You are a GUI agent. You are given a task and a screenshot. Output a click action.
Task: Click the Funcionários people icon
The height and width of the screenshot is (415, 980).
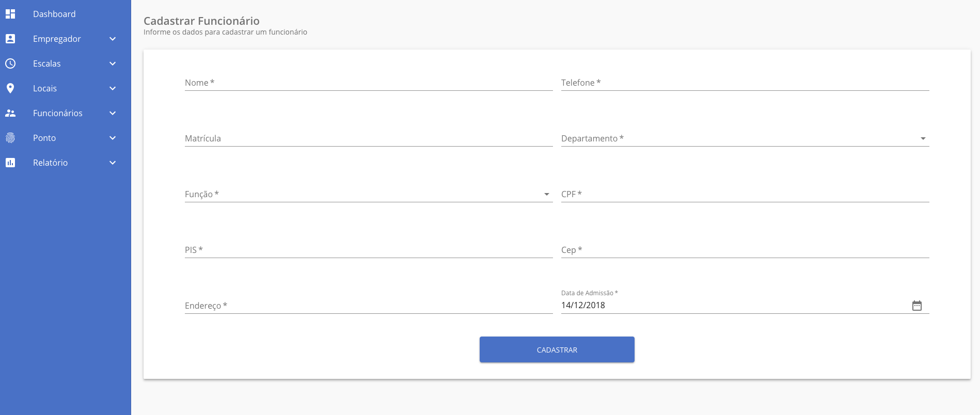pyautogui.click(x=10, y=113)
